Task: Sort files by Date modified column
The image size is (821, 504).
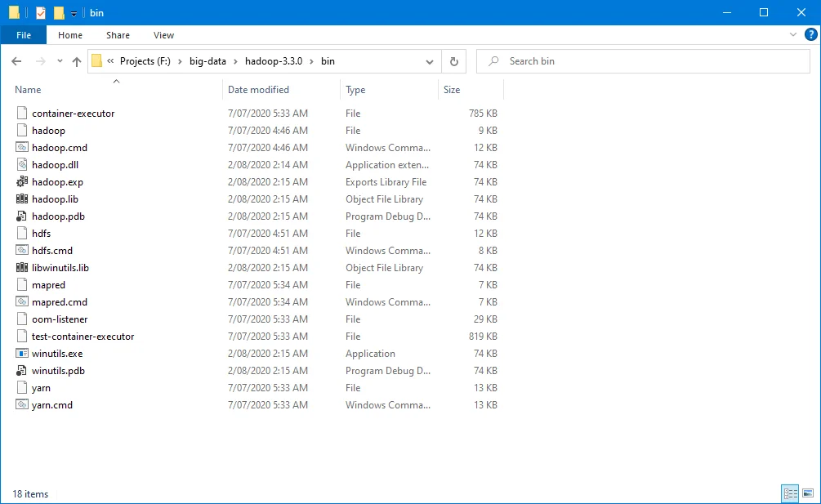Action: coord(258,90)
